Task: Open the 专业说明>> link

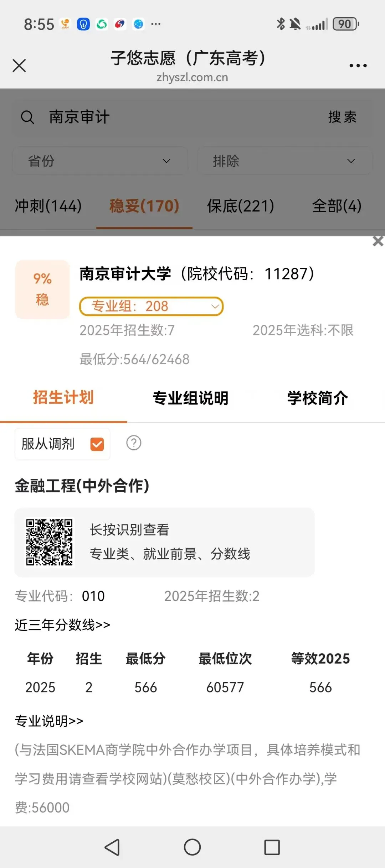Action: 49,721
